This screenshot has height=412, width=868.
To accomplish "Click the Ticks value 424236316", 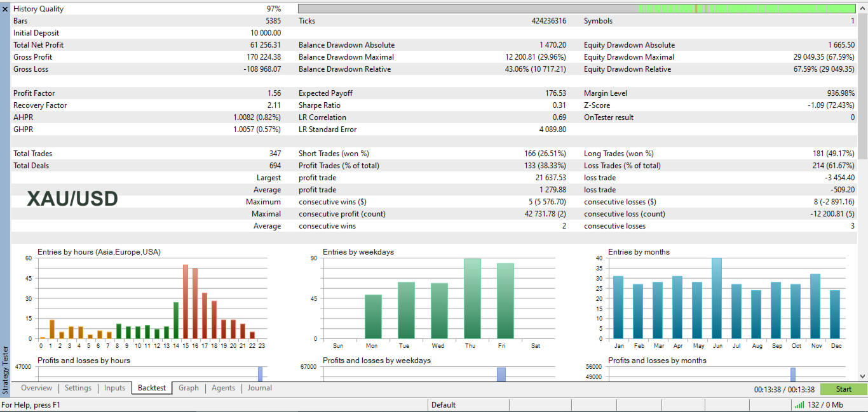I will tap(549, 21).
